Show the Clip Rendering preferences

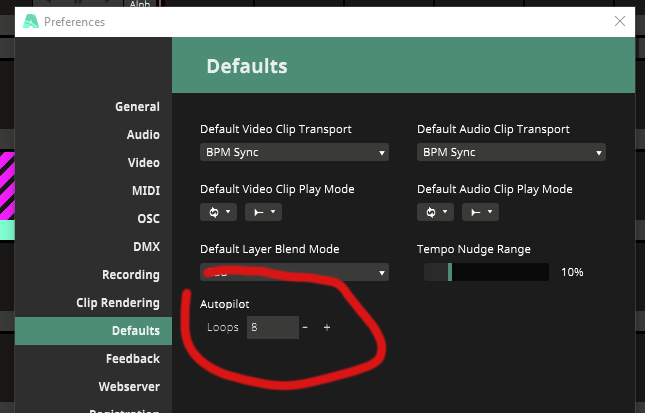118,303
